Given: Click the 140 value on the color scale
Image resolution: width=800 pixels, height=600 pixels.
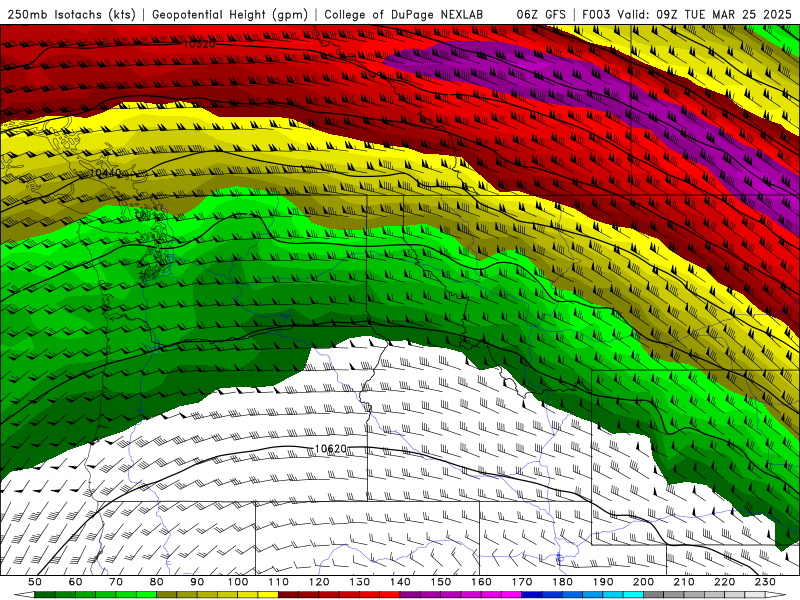Looking at the screenshot, I should pyautogui.click(x=401, y=582).
